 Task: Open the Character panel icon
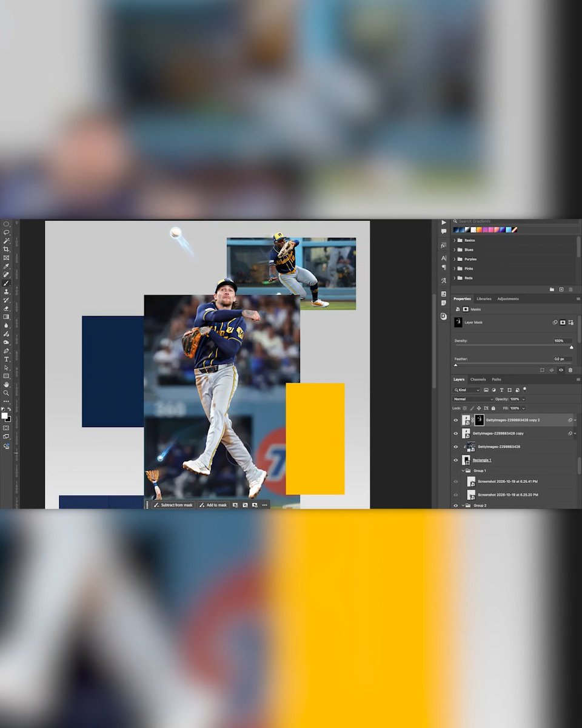coord(444,258)
